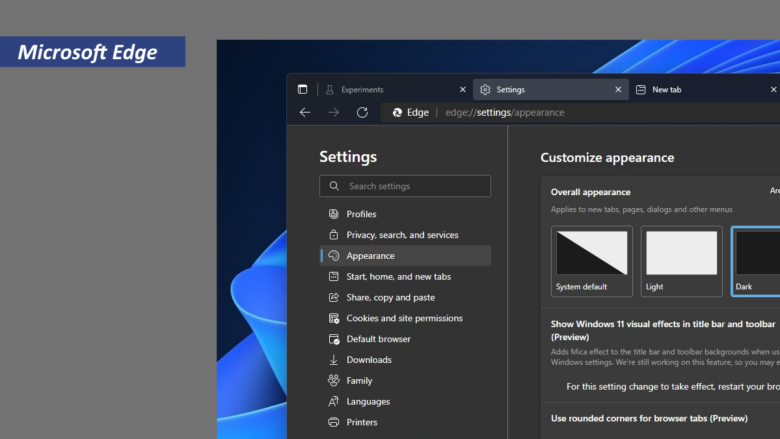Close the Settings tab

pos(618,89)
